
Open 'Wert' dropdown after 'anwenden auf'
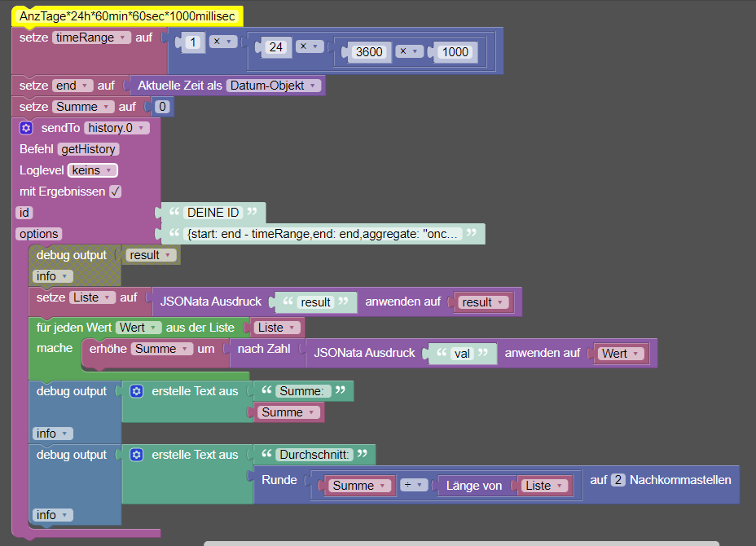pyautogui.click(x=621, y=354)
